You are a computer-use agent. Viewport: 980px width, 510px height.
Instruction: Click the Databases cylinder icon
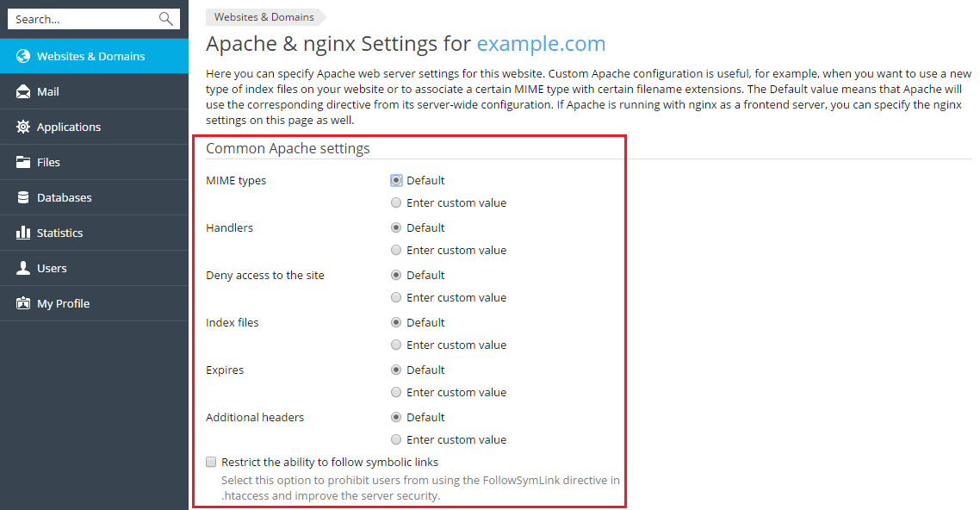pyautogui.click(x=23, y=197)
